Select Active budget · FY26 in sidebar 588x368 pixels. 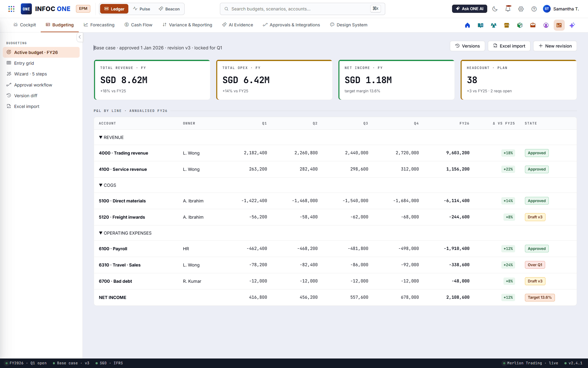point(41,52)
